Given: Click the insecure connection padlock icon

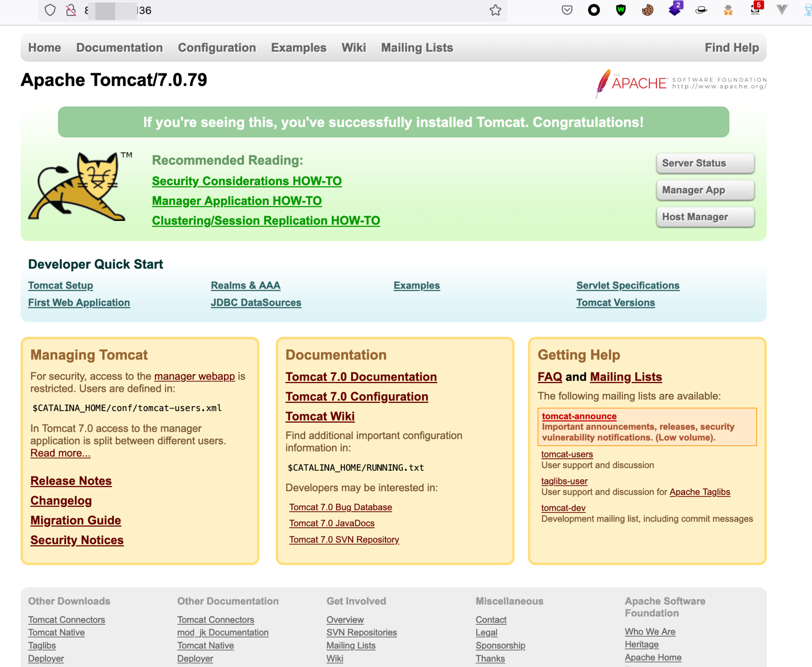Looking at the screenshot, I should (x=71, y=10).
